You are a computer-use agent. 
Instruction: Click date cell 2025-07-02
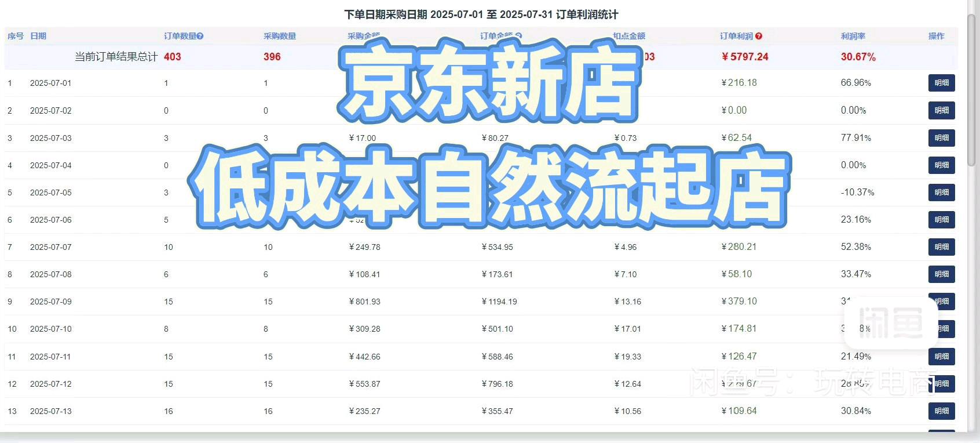point(51,110)
